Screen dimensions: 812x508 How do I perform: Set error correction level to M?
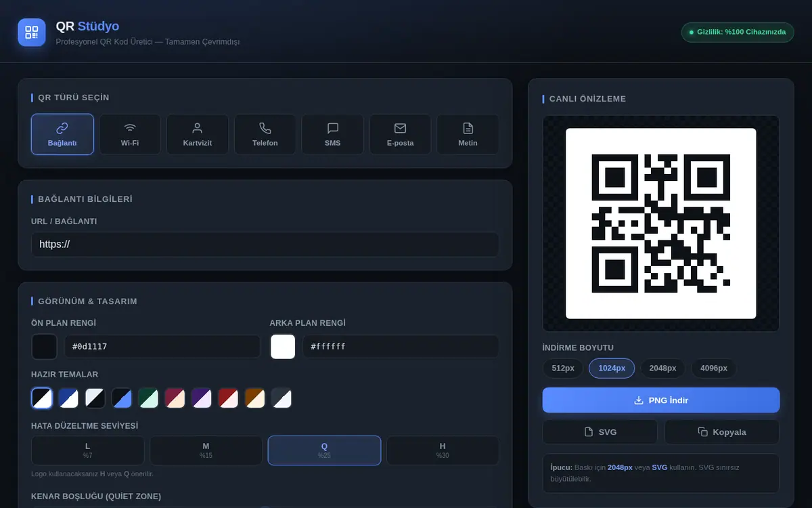tap(206, 450)
